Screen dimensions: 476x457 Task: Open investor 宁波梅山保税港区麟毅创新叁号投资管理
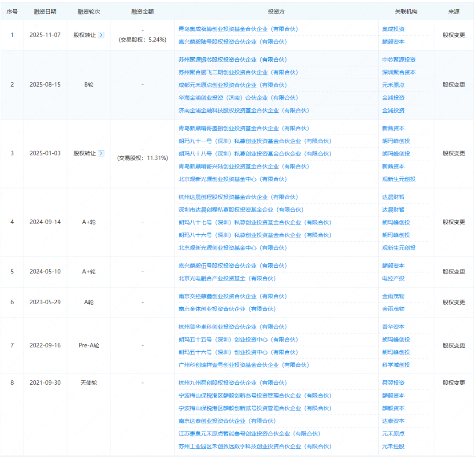(x=255, y=396)
